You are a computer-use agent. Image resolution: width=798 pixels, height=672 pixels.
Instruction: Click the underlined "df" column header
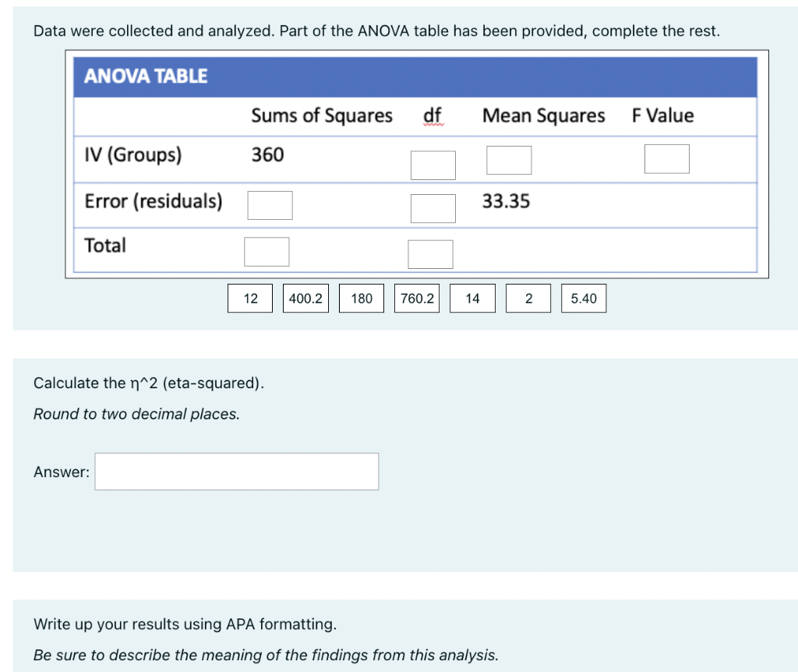430,115
